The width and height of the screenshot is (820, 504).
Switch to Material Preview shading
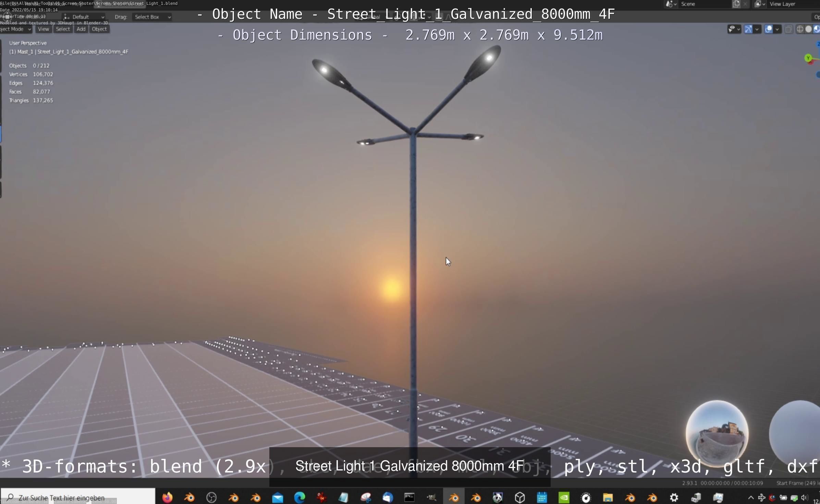(817, 29)
